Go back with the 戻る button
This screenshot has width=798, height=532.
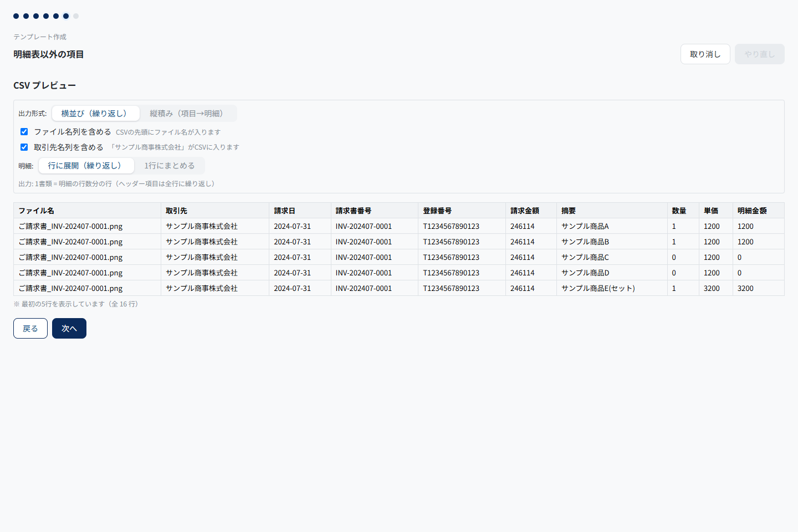coord(30,329)
